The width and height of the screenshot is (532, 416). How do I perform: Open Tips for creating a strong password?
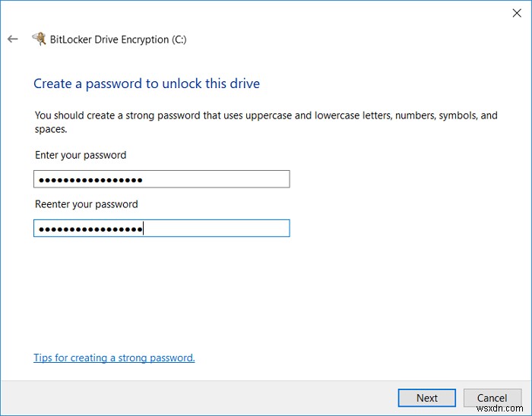114,358
